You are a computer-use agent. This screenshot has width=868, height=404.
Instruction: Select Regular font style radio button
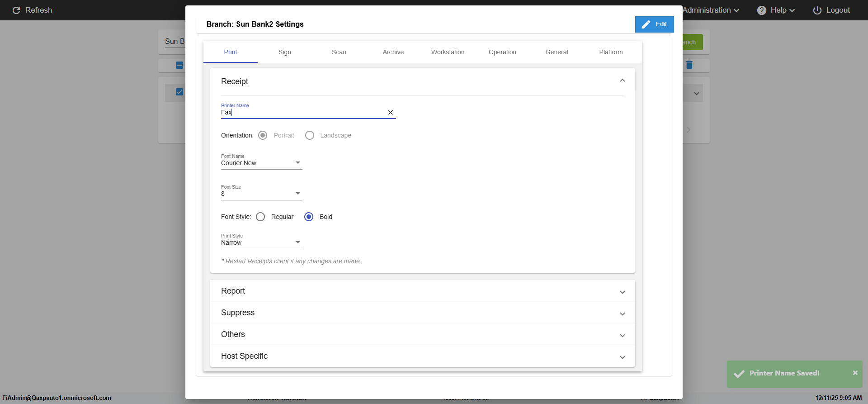[x=260, y=217]
